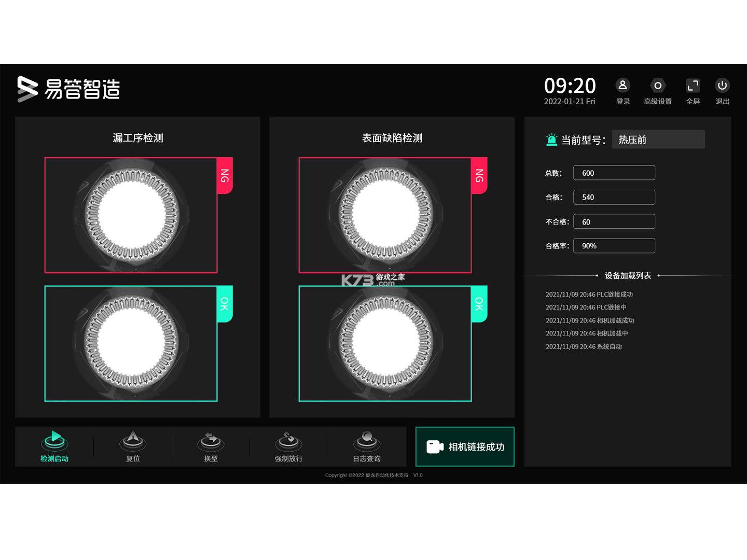Image resolution: width=747 pixels, height=560 pixels.
Task: Click the alarm light icon beside 当前型号
Action: (x=551, y=139)
